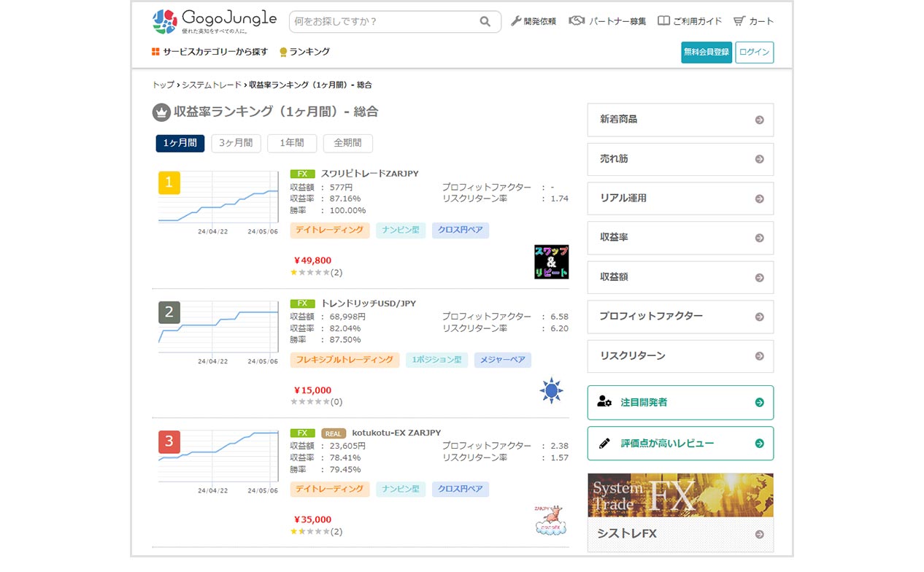Open ご利用ガイド book link
The image size is (924, 572).
point(690,21)
